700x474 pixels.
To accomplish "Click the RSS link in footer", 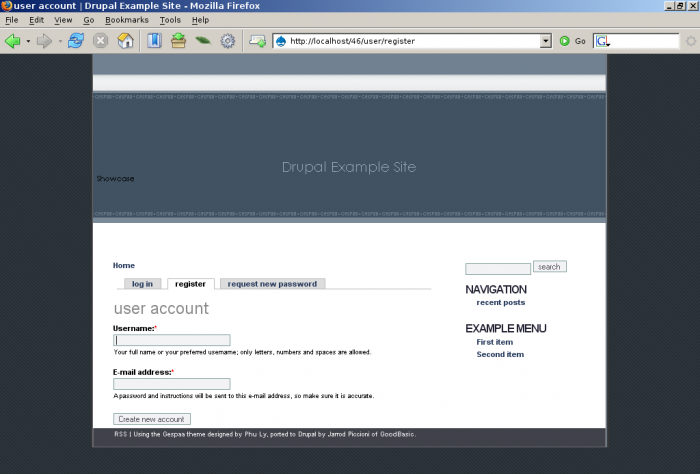I will pos(121,434).
